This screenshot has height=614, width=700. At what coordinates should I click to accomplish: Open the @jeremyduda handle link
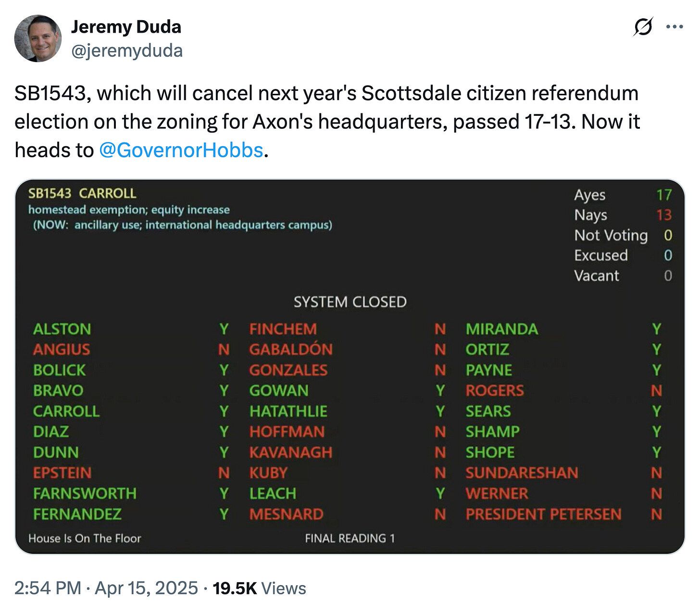127,50
